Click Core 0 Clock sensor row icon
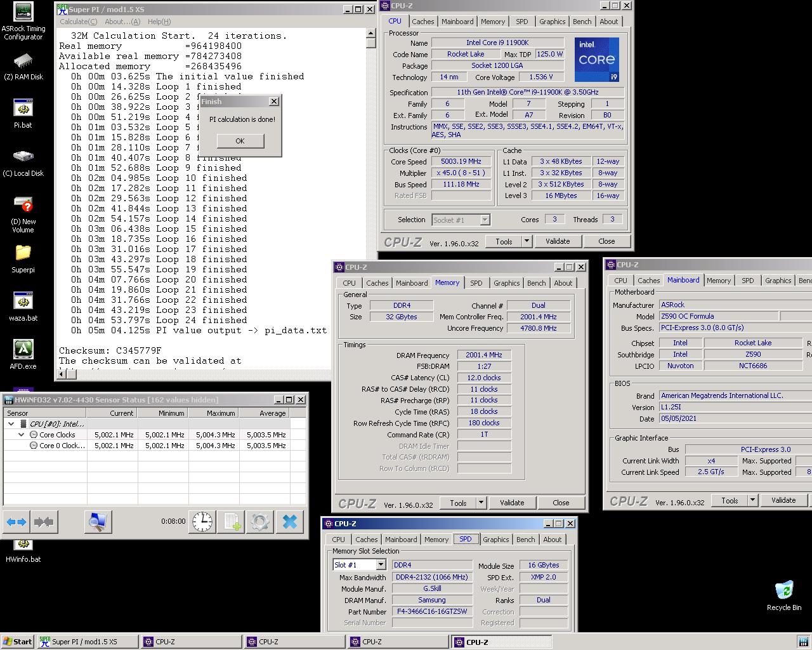812x650 pixels. pos(34,446)
